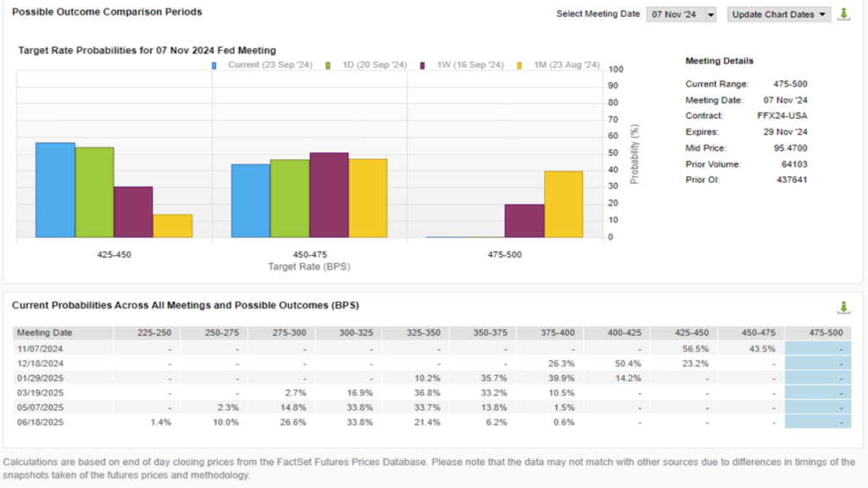Open the Select Meeting Date dropdown
This screenshot has height=488, width=868.
[x=682, y=14]
